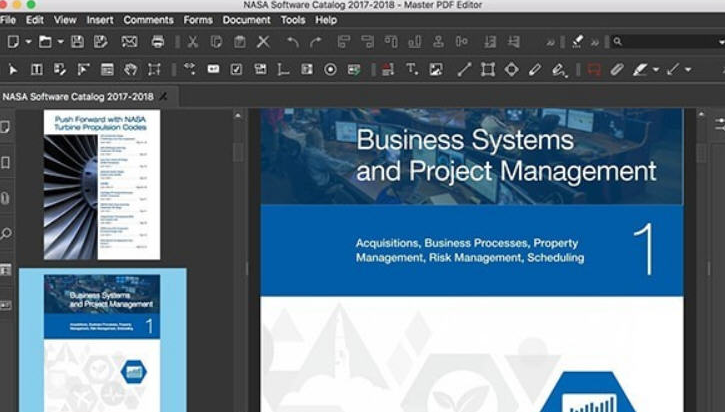Screen dimensions: 725x412
Task: Choose the Cut scissors icon
Action: pos(192,41)
